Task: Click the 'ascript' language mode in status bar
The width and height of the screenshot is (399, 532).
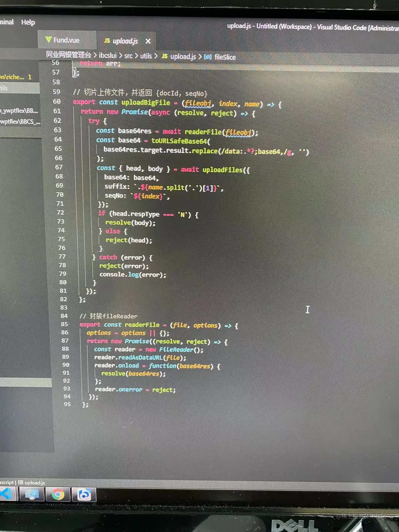Action: (7, 482)
